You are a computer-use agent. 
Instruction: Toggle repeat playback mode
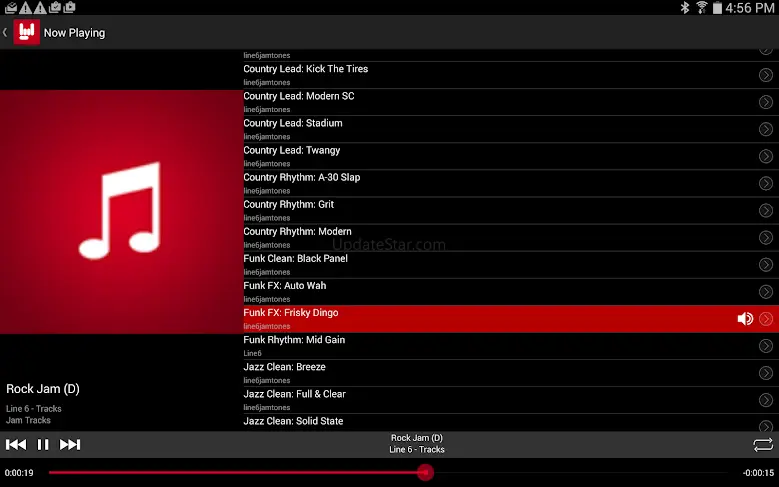[763, 444]
